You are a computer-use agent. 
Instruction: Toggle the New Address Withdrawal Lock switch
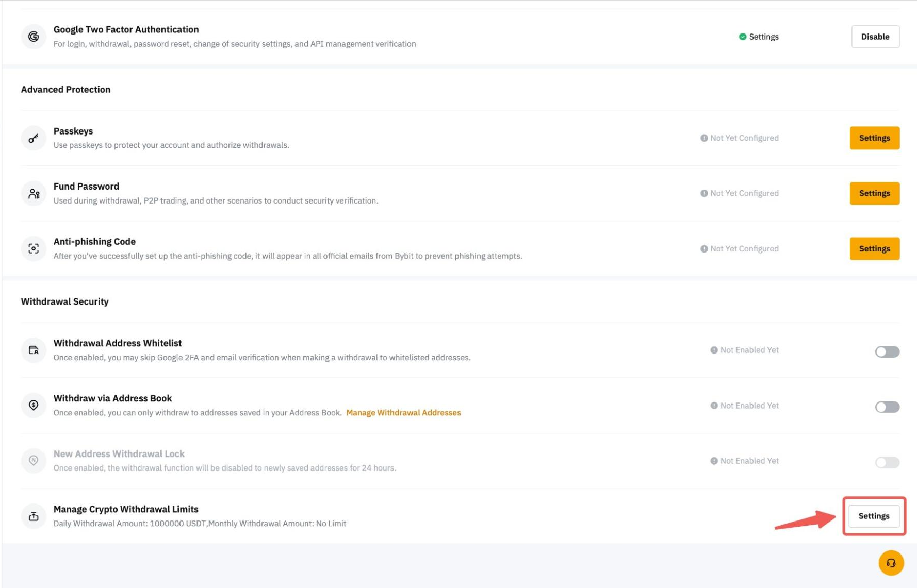point(887,462)
